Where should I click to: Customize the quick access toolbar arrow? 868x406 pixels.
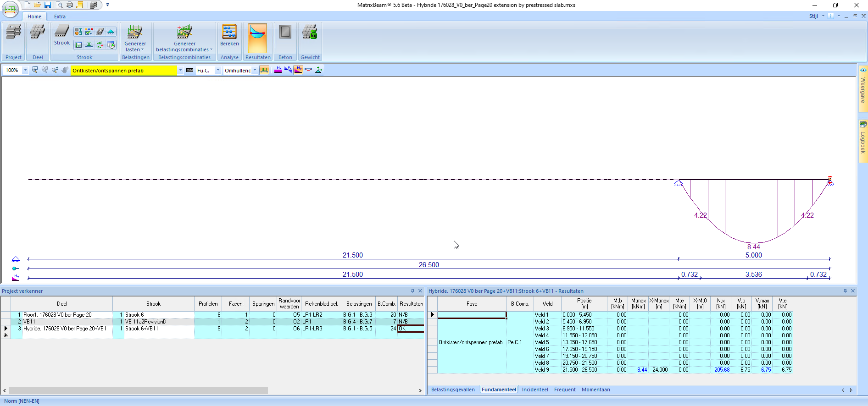point(108,5)
